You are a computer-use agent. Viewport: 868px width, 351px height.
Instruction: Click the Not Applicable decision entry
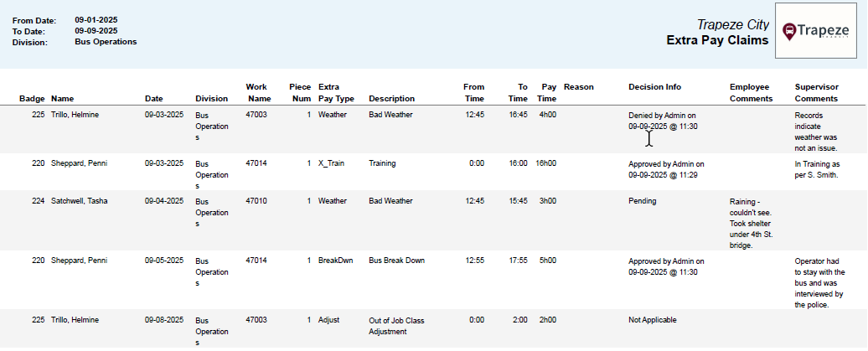(x=652, y=320)
